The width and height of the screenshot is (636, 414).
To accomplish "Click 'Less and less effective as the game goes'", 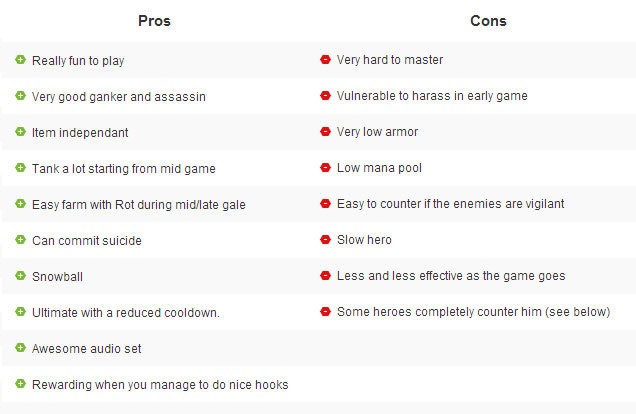I will pos(450,276).
